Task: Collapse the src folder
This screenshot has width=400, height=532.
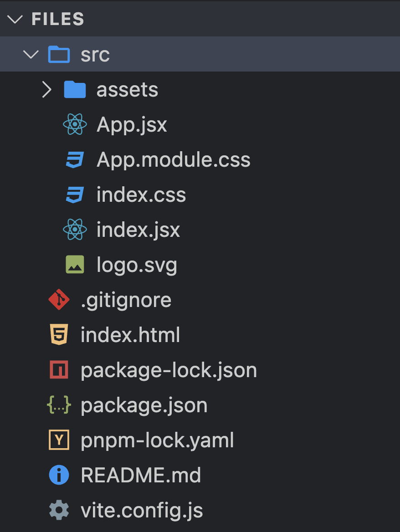Action: 30,54
